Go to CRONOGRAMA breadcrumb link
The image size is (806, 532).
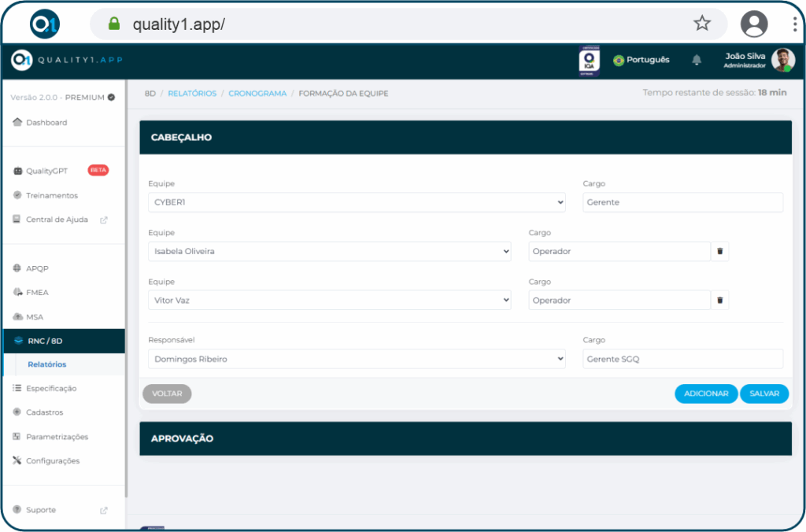(257, 94)
